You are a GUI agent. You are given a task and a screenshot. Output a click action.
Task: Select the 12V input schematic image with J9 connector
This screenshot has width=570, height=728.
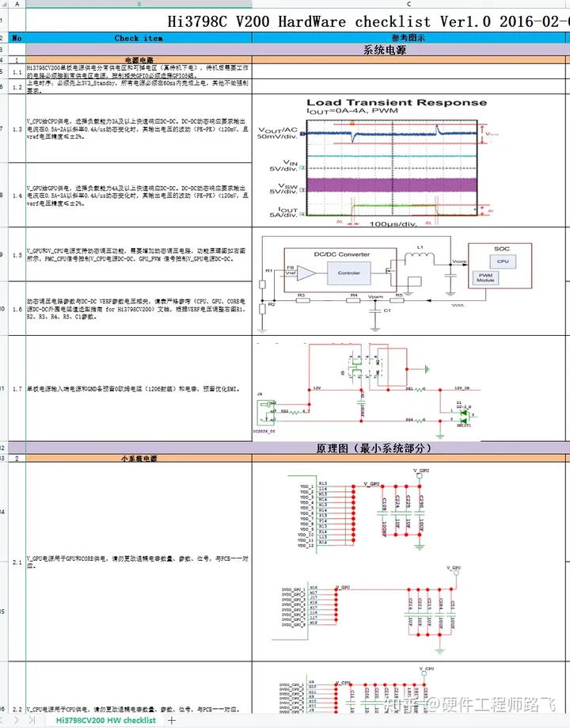367,391
